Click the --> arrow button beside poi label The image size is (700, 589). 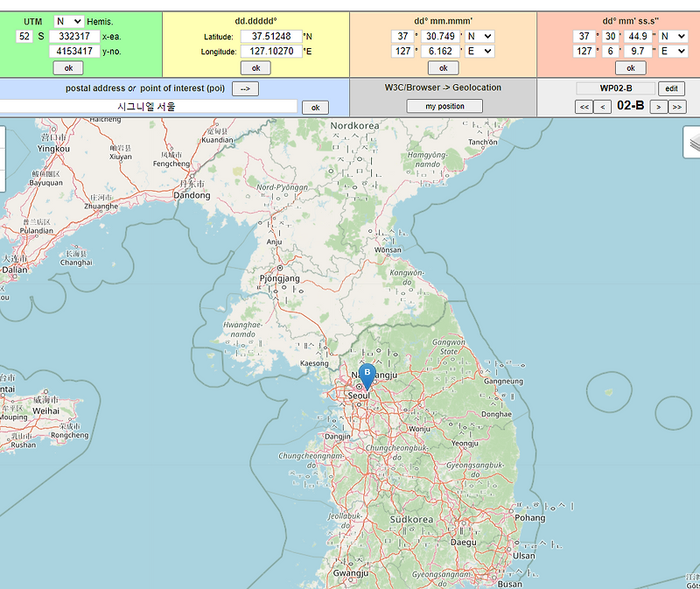[x=245, y=89]
